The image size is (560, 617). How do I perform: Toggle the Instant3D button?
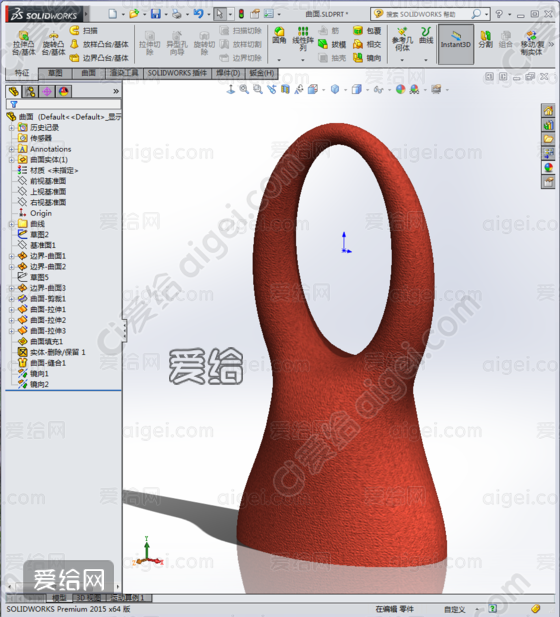[x=456, y=43]
